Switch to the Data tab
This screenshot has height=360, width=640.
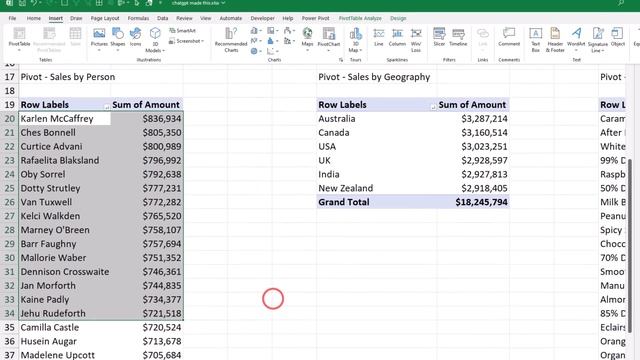162,18
